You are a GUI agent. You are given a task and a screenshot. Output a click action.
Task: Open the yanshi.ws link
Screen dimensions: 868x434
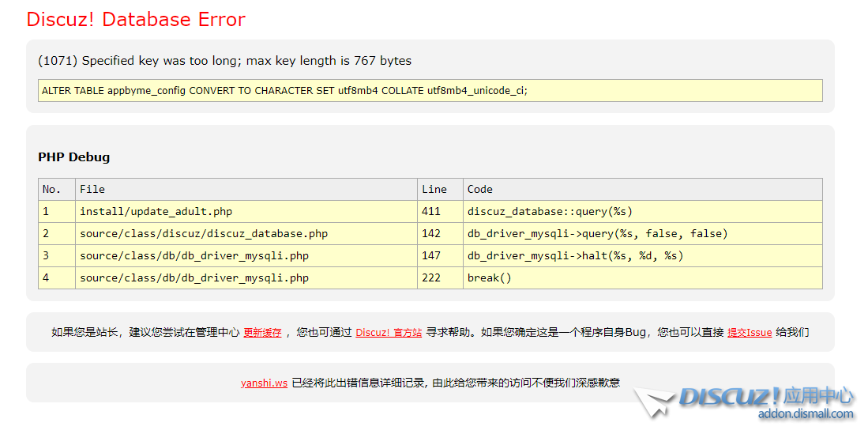coord(264,383)
